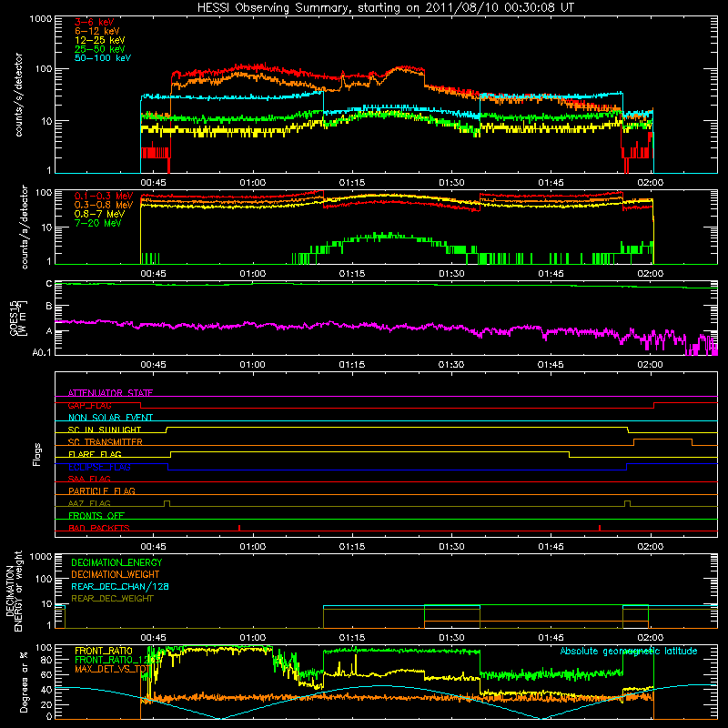Select the '25-50 keV' legend label
This screenshot has width=728, height=728.
100,49
